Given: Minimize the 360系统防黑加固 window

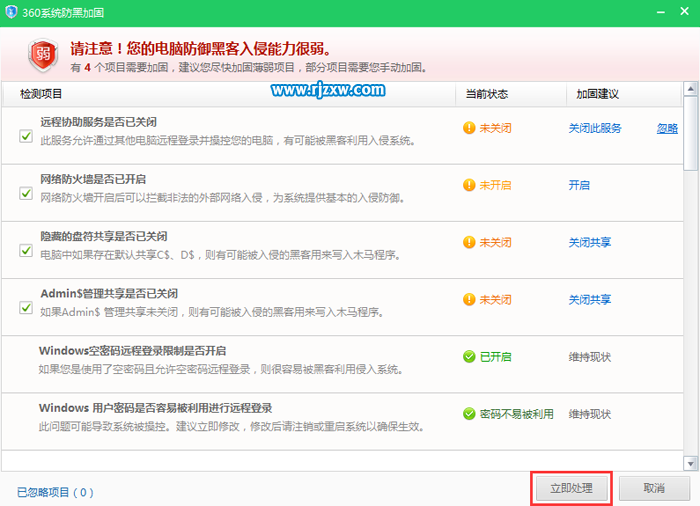Looking at the screenshot, I should 661,12.
